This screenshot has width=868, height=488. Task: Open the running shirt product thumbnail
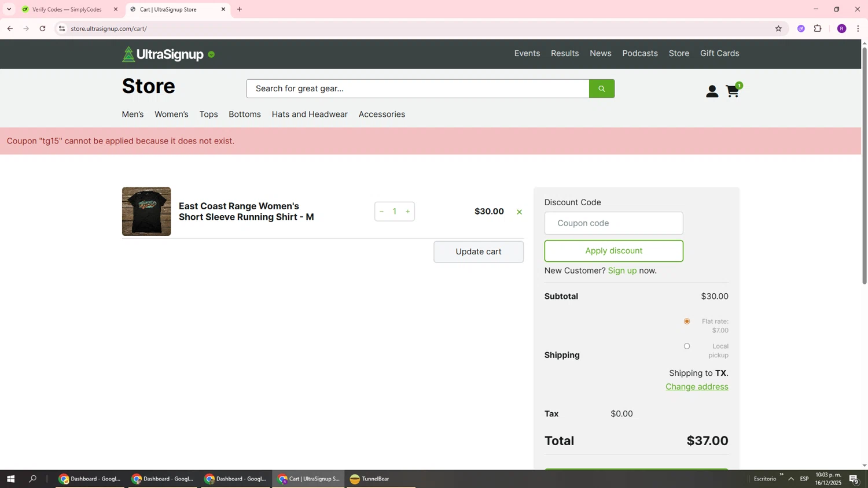[146, 212]
